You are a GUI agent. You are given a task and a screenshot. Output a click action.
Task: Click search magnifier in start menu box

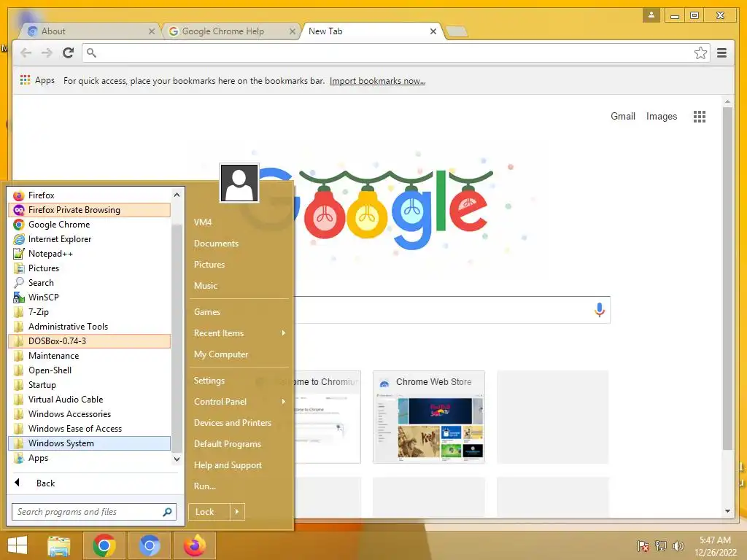(x=167, y=512)
